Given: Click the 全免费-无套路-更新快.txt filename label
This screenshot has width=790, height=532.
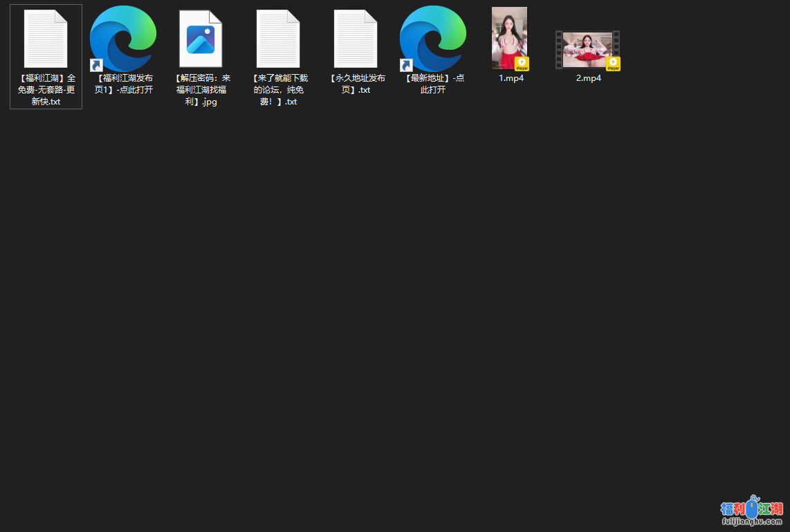Looking at the screenshot, I should click(46, 90).
